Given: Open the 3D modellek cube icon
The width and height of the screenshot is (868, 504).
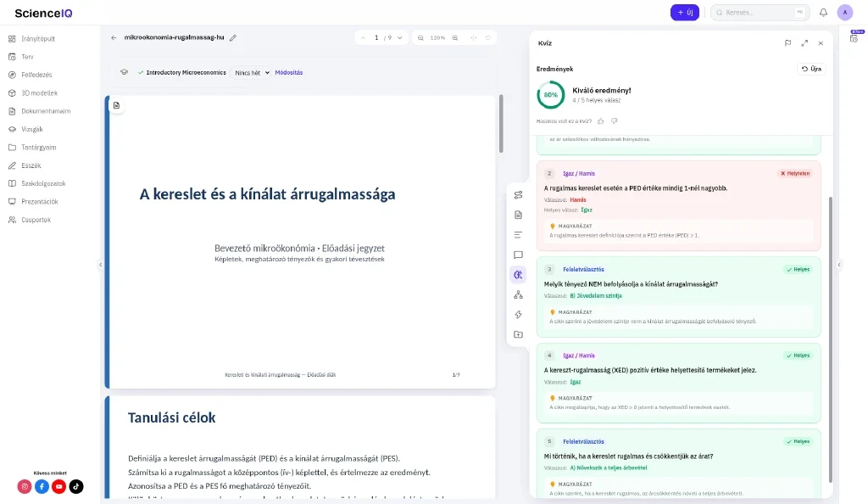Looking at the screenshot, I should [12, 93].
